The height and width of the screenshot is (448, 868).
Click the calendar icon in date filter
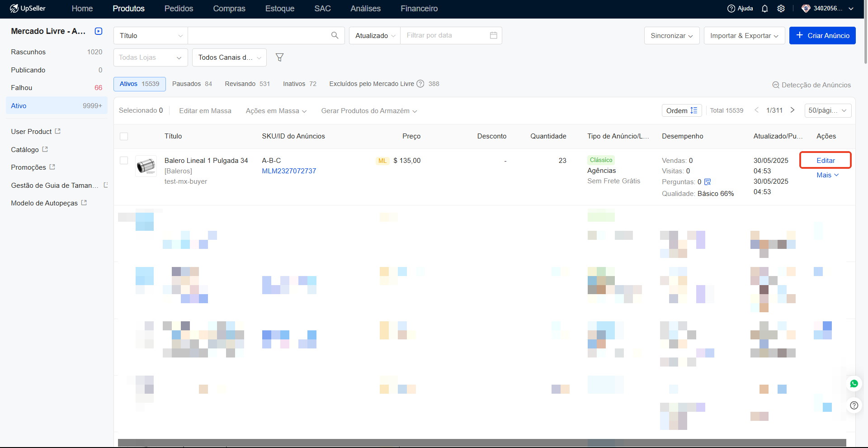pyautogui.click(x=493, y=35)
